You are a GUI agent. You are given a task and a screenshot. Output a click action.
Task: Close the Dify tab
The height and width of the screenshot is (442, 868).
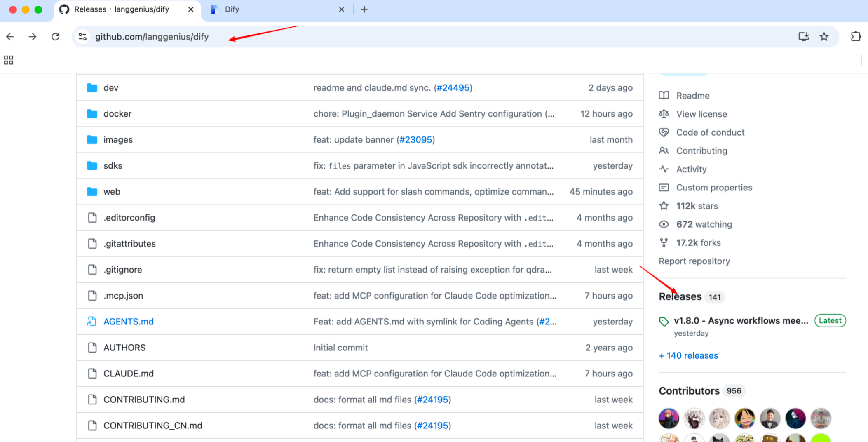[341, 9]
